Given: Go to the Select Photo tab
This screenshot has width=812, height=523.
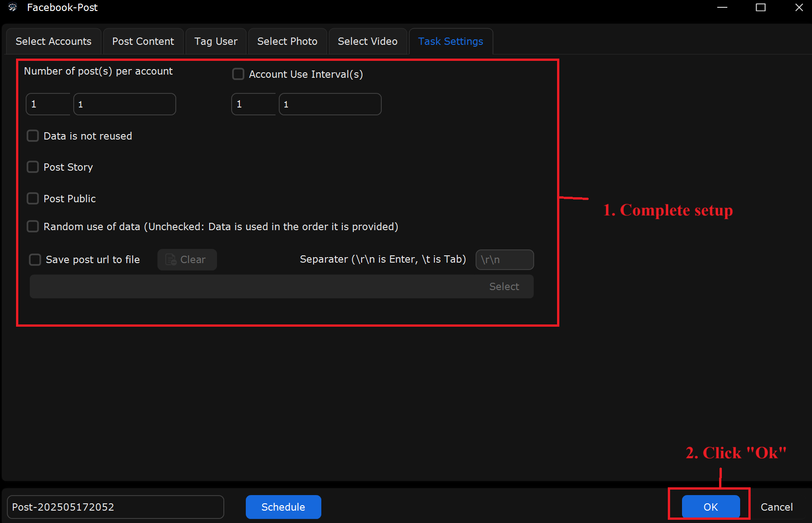Looking at the screenshot, I should point(287,41).
